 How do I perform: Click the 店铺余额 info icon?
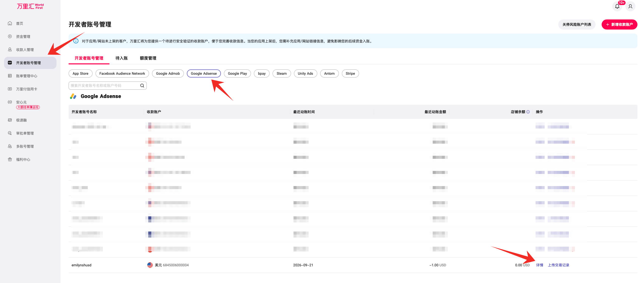click(528, 112)
